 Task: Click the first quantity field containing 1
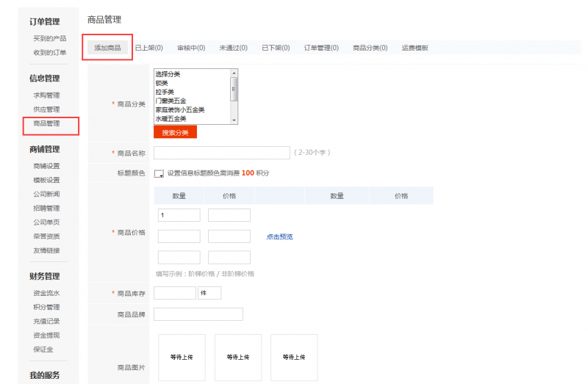(x=179, y=215)
